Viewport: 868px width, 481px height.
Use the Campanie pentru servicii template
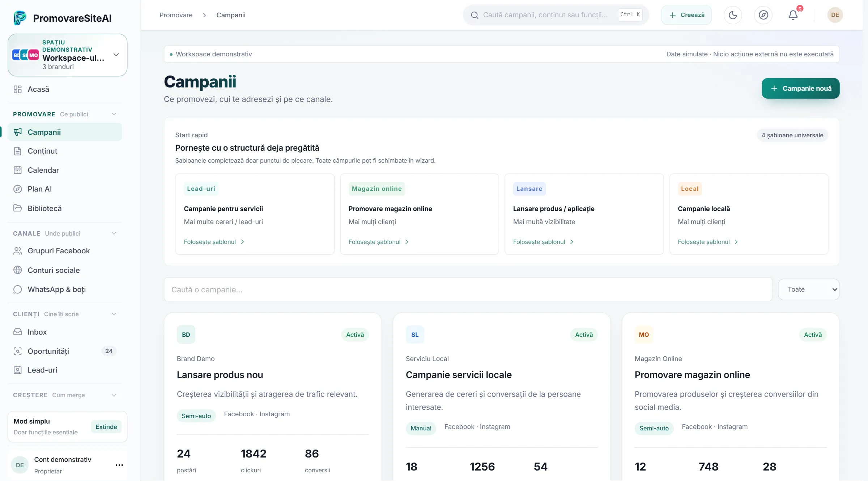point(214,242)
